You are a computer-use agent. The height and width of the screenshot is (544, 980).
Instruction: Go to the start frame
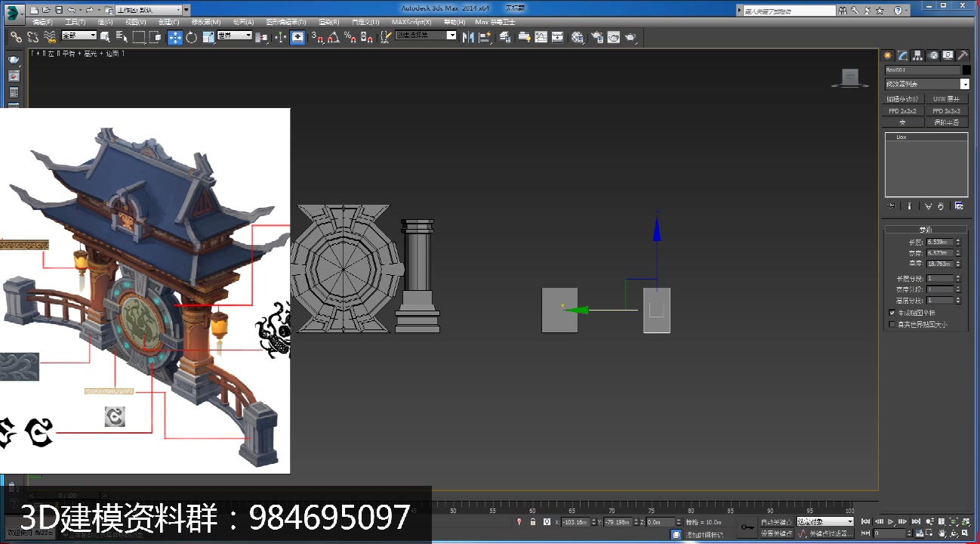866,522
